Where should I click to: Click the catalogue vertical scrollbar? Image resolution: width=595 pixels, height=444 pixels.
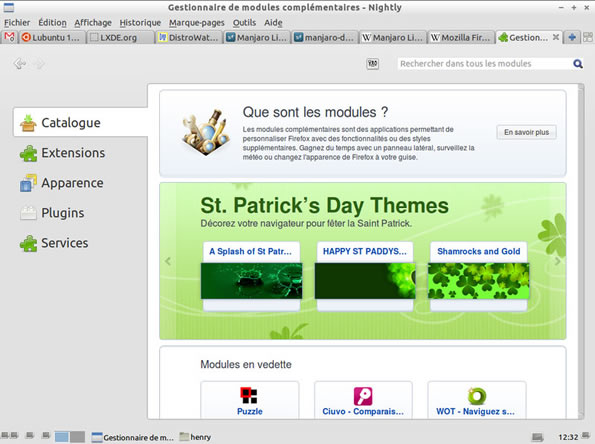click(x=581, y=251)
